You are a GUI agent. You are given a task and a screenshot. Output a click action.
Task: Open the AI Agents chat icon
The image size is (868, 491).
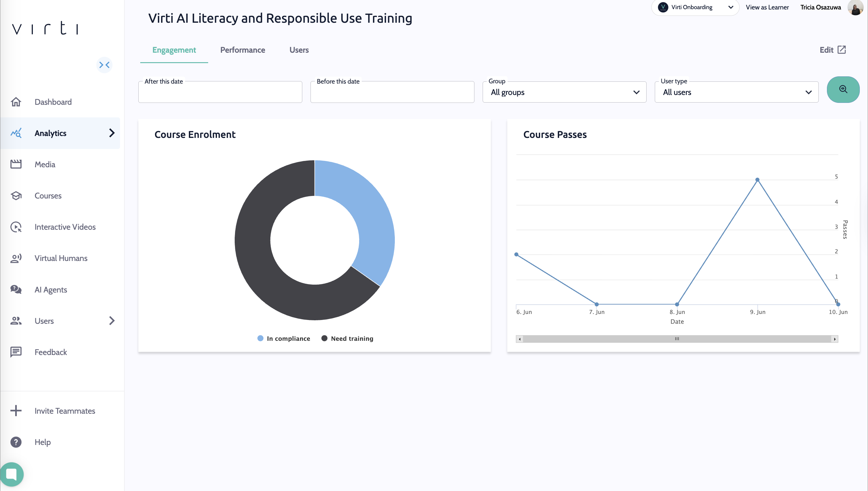16,289
